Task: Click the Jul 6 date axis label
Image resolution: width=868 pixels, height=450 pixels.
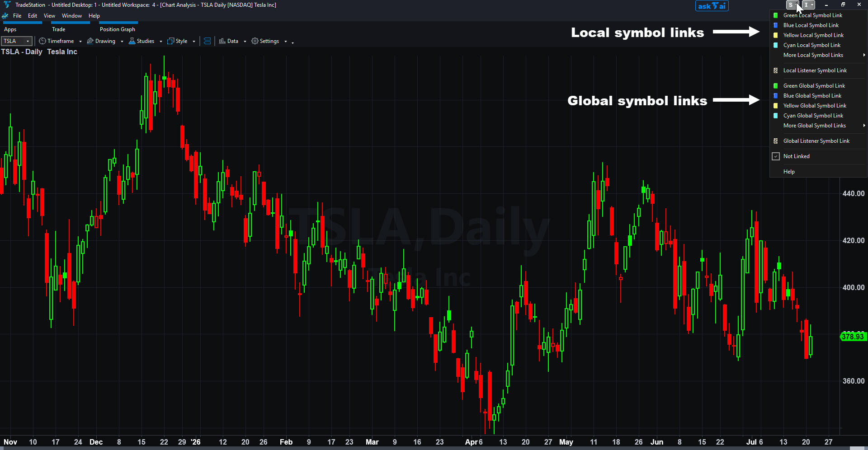Action: click(x=755, y=442)
